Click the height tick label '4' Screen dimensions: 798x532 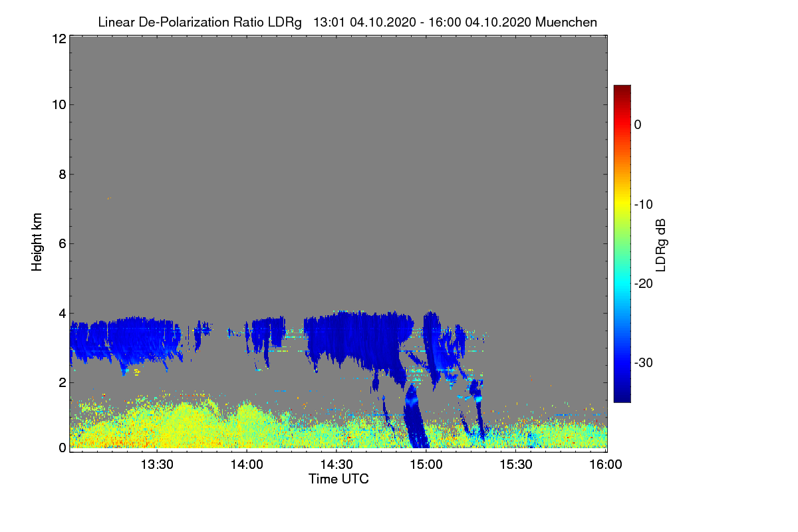pyautogui.click(x=61, y=313)
